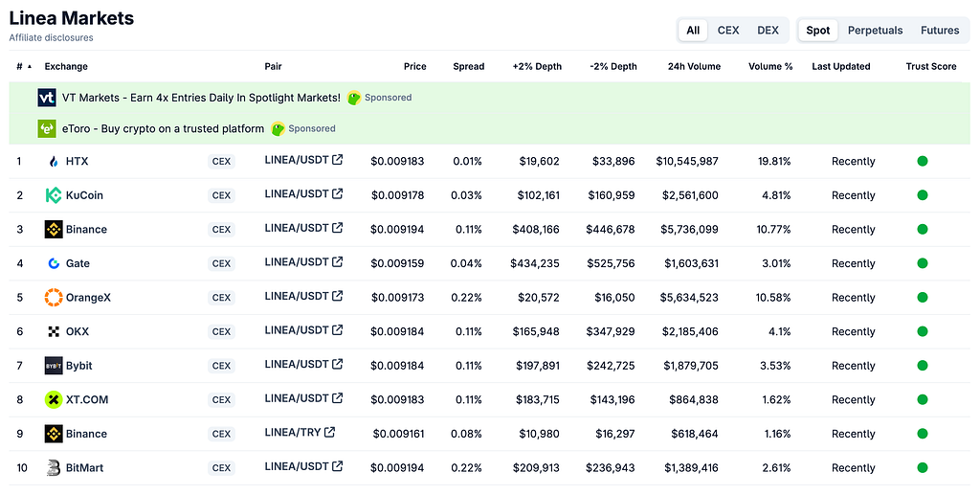Select the CEX filter option
Screen dimensions: 980x495
728,30
